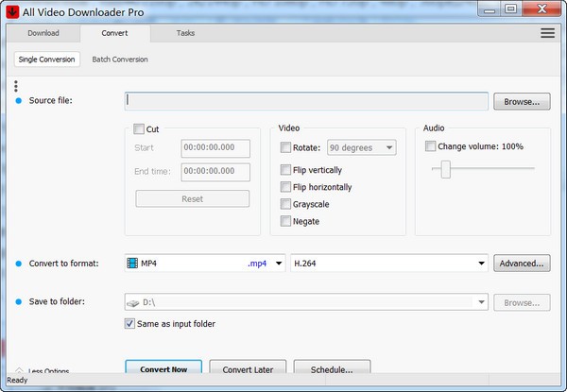567x392 pixels.
Task: Click the blue bullet beside Convert to format
Action: (x=18, y=264)
